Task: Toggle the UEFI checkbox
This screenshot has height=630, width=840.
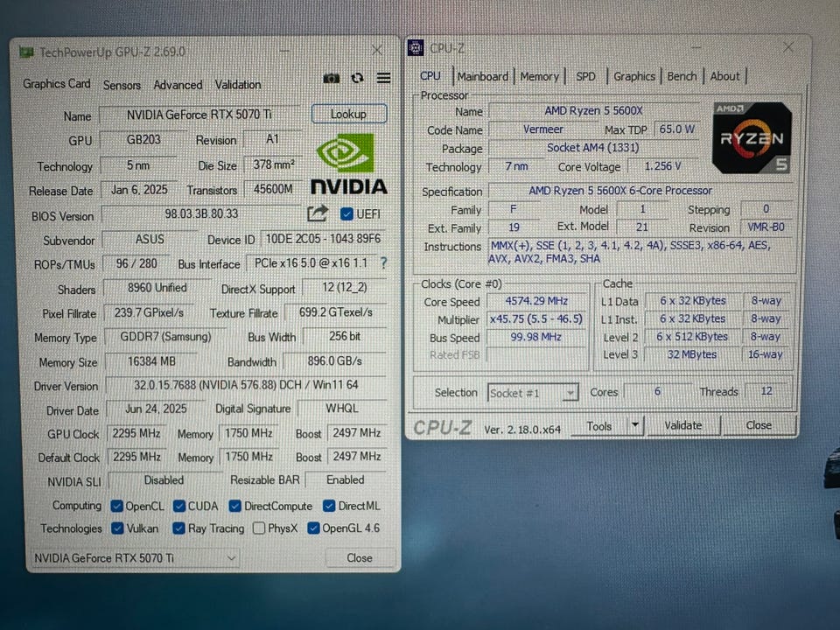Action: pos(346,214)
